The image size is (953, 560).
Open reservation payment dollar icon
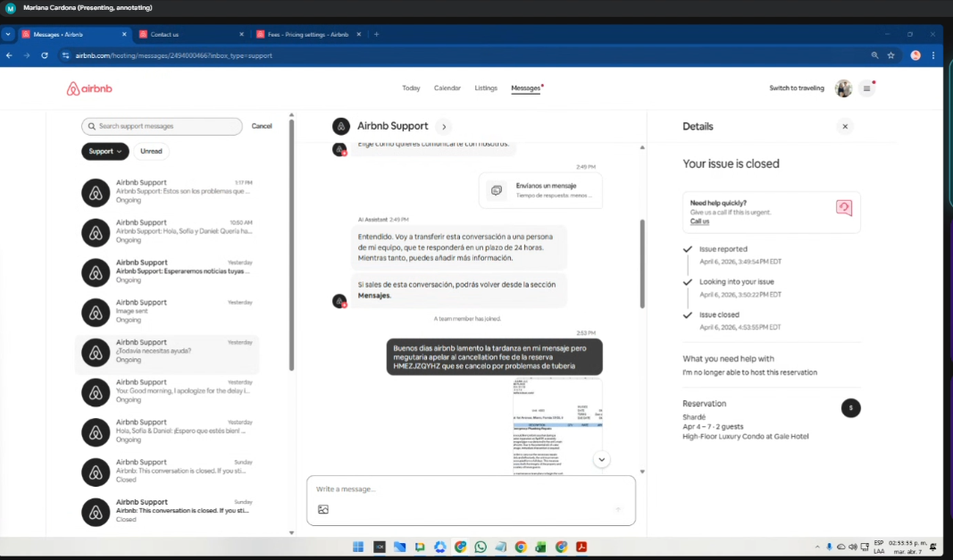pyautogui.click(x=850, y=408)
